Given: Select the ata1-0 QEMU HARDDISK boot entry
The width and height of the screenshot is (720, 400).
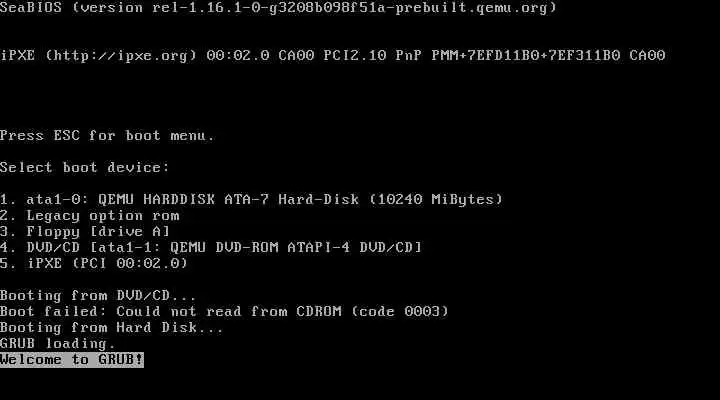Looking at the screenshot, I should (251, 199).
